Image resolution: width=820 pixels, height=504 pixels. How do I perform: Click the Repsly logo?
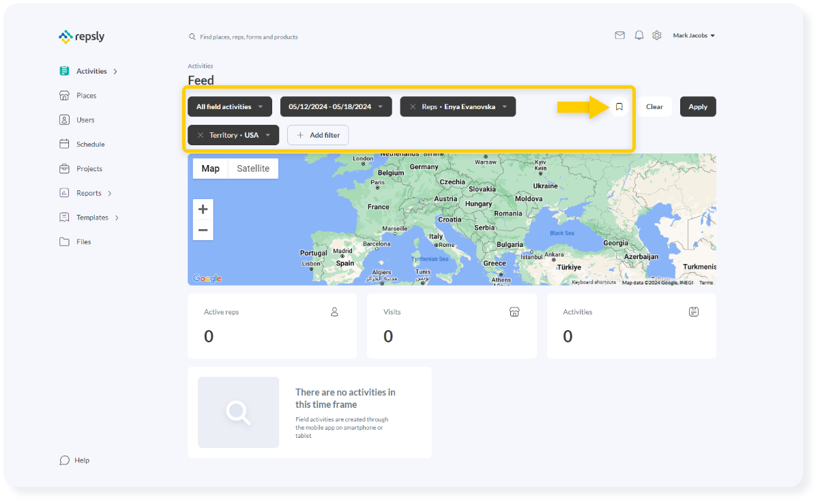pyautogui.click(x=81, y=37)
